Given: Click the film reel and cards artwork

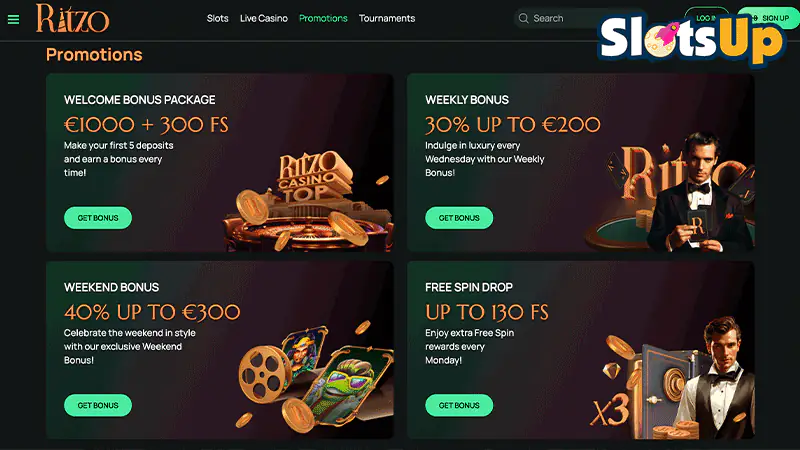Looking at the screenshot, I should pos(314,377).
